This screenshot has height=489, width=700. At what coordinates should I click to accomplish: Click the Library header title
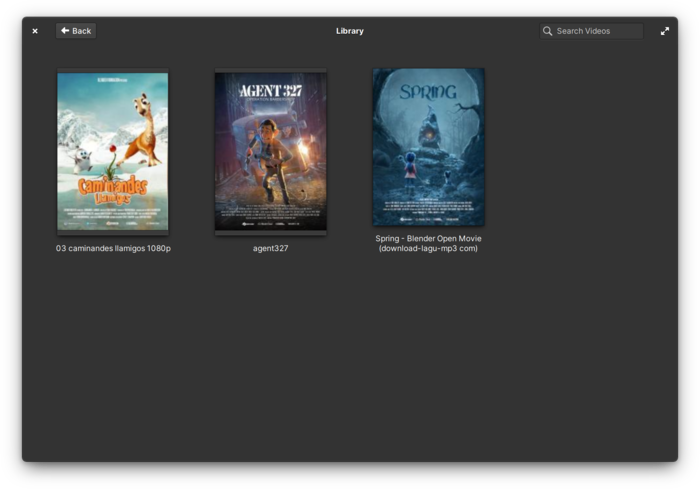coord(350,31)
